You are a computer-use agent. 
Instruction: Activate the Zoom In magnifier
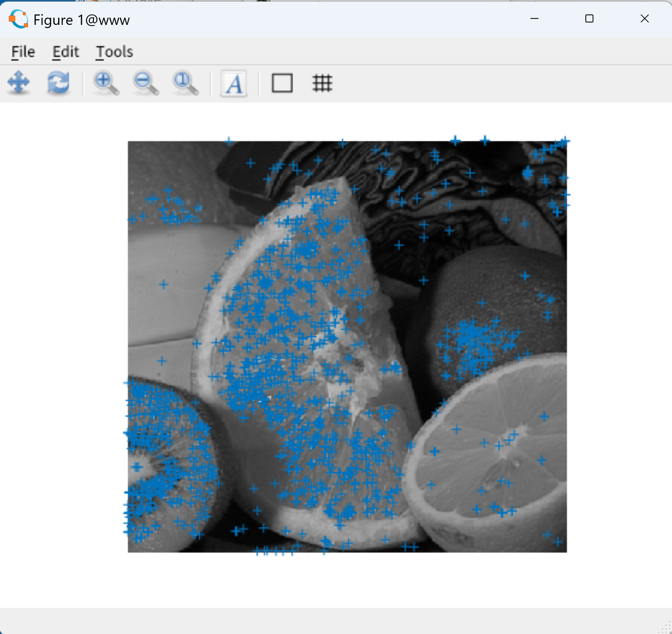click(x=106, y=83)
